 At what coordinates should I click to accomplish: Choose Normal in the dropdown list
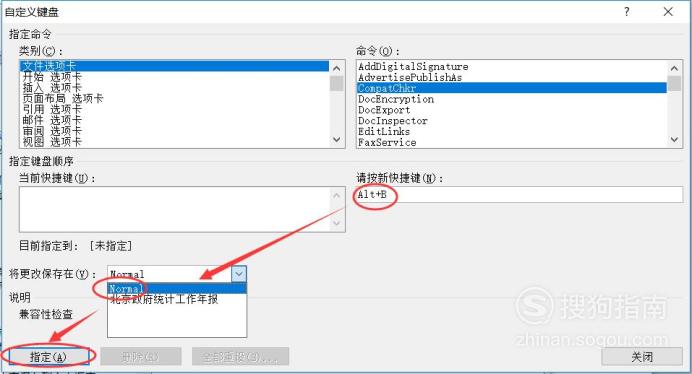pyautogui.click(x=177, y=288)
